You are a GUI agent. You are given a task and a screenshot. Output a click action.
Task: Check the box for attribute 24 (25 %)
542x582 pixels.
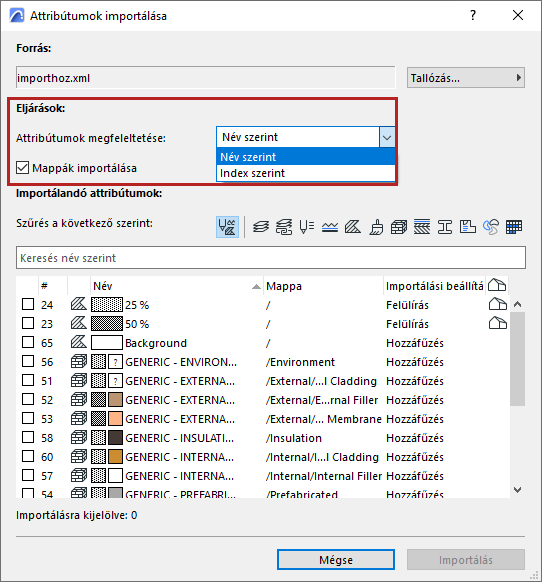click(x=28, y=304)
